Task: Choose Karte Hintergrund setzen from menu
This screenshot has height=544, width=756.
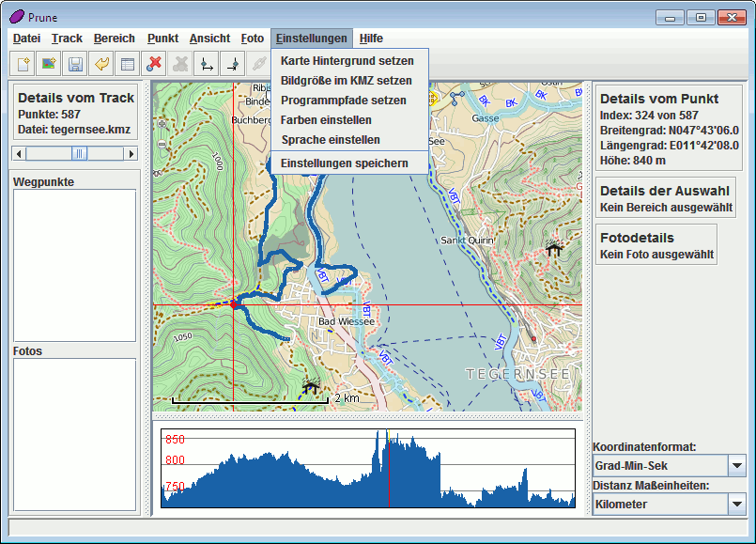Action: (x=347, y=60)
